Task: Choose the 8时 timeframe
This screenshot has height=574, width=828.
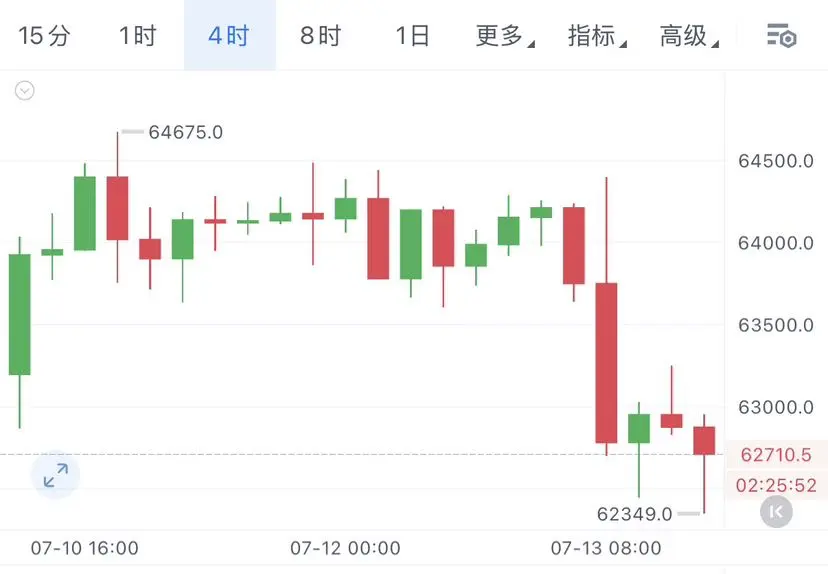Action: (321, 36)
